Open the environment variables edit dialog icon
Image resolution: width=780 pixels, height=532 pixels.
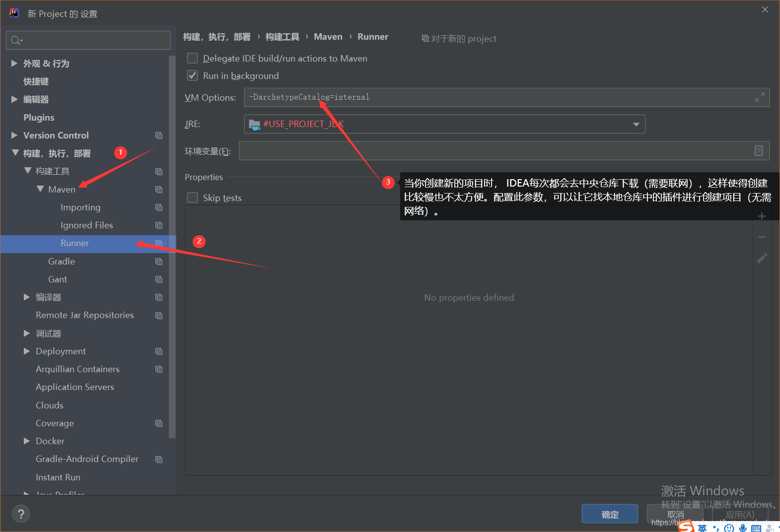[x=759, y=150]
